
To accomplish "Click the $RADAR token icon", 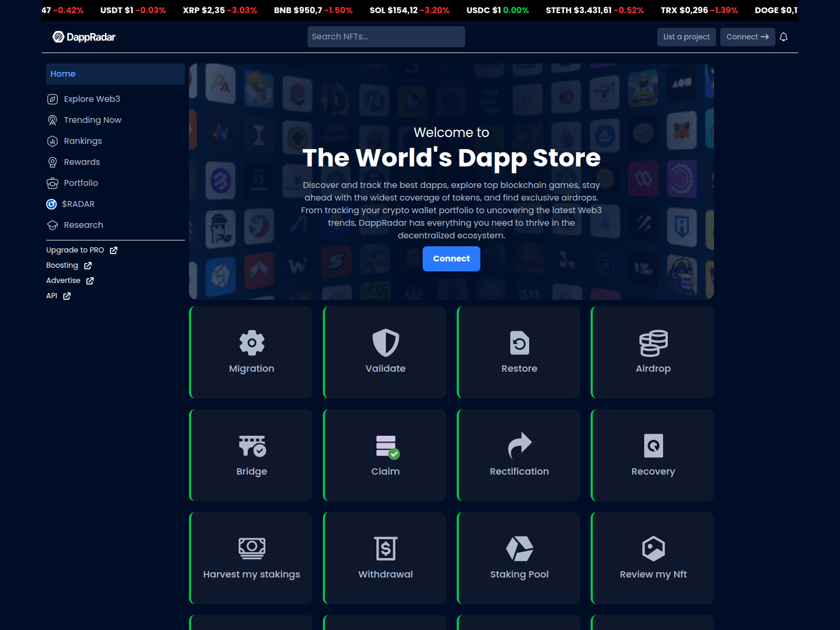I will coord(51,204).
